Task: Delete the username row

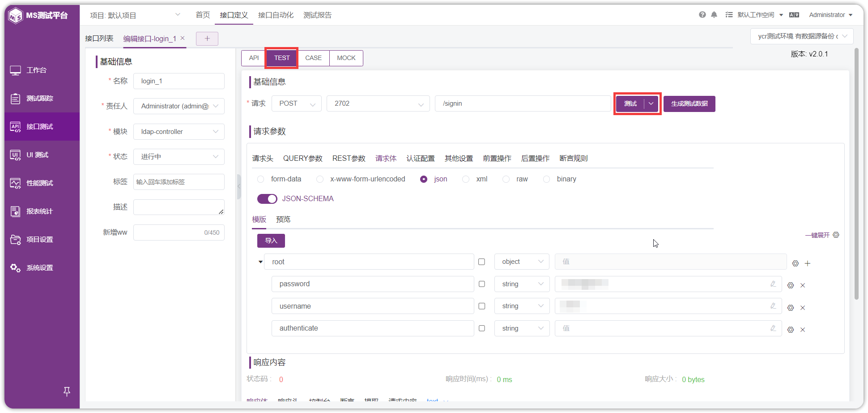Action: (x=803, y=308)
